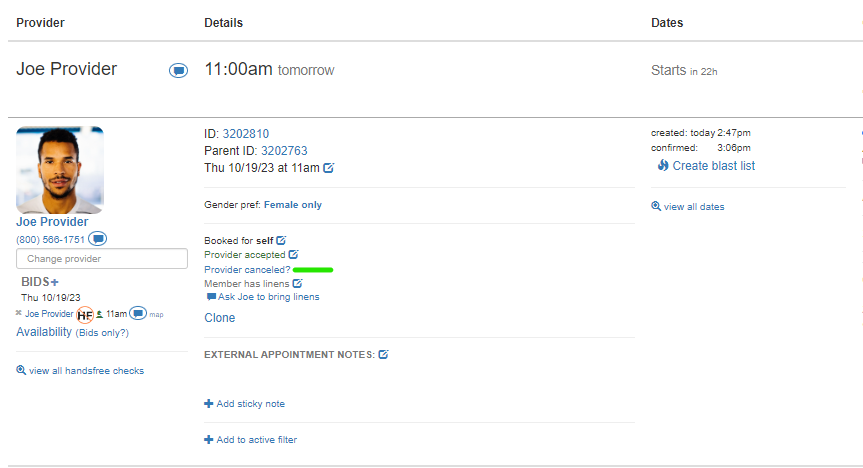Click edit icon beside Provider accepted

point(293,255)
